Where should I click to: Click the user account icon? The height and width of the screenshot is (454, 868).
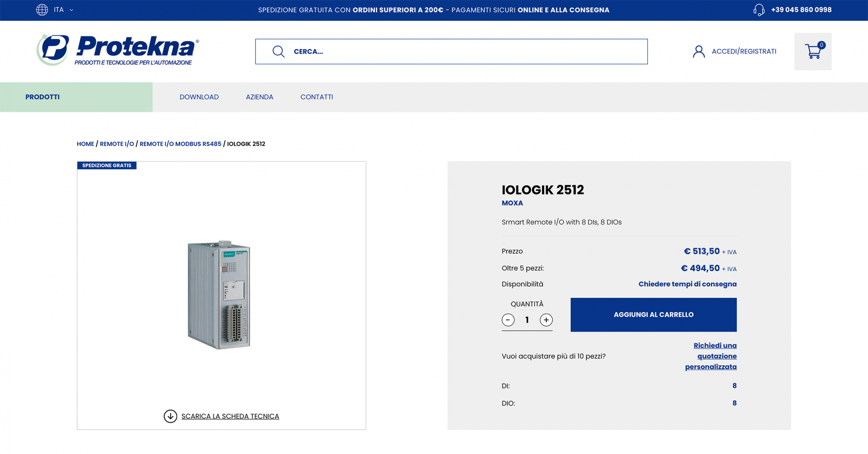pyautogui.click(x=698, y=52)
